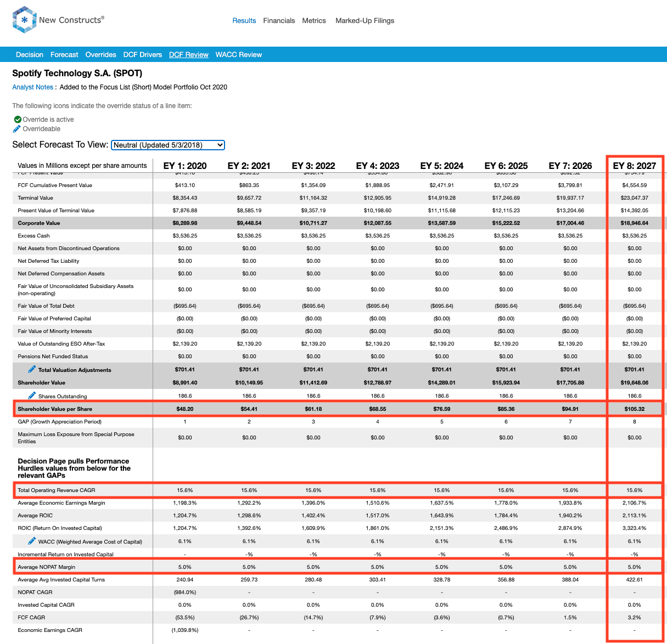Click the Average NOPAT Margin row label
The width and height of the screenshot is (667, 644).
(47, 567)
